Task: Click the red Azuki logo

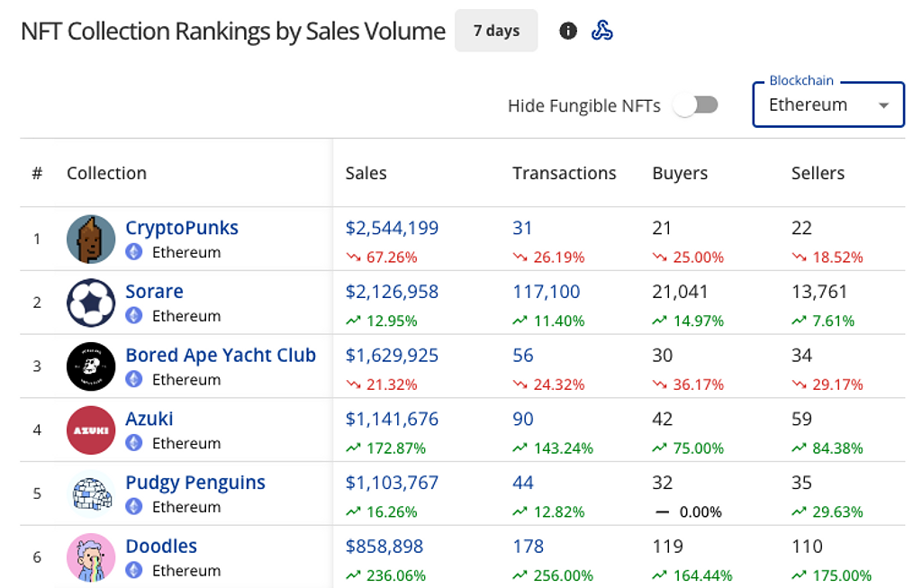Action: (x=91, y=430)
